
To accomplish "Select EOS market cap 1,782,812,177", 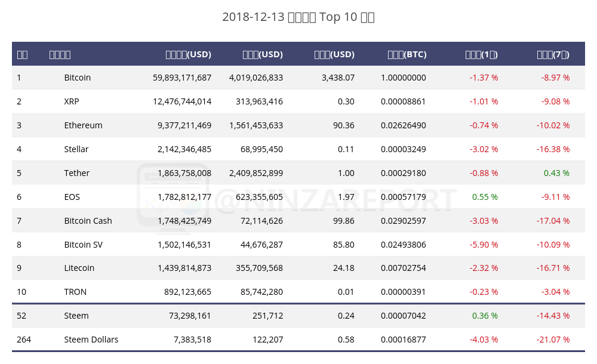I will 184,197.
